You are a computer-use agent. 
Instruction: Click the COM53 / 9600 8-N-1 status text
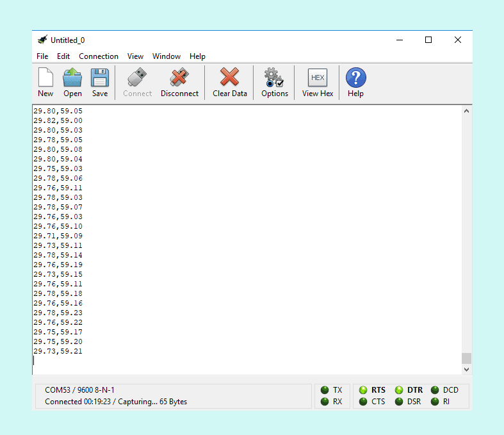(80, 390)
